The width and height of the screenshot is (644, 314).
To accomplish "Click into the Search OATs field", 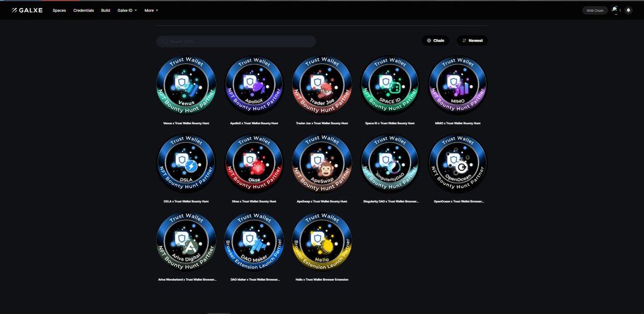I will (x=236, y=41).
